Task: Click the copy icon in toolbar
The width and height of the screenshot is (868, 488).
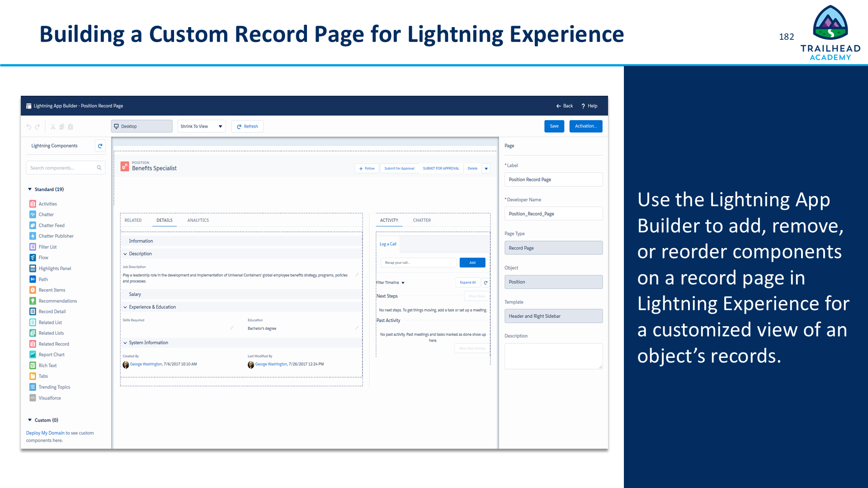Action: 62,127
